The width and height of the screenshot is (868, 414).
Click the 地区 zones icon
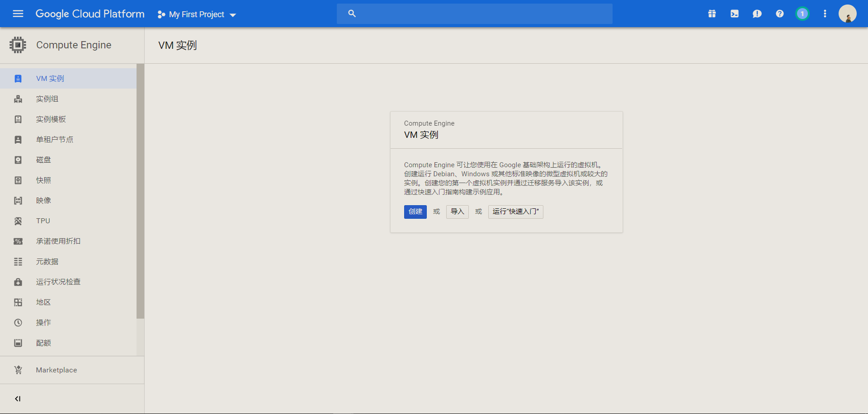tap(18, 302)
